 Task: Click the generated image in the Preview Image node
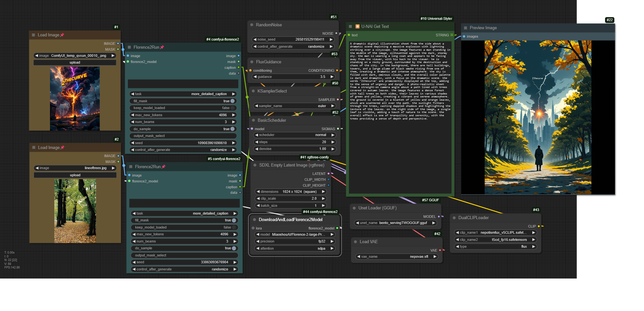(x=538, y=117)
